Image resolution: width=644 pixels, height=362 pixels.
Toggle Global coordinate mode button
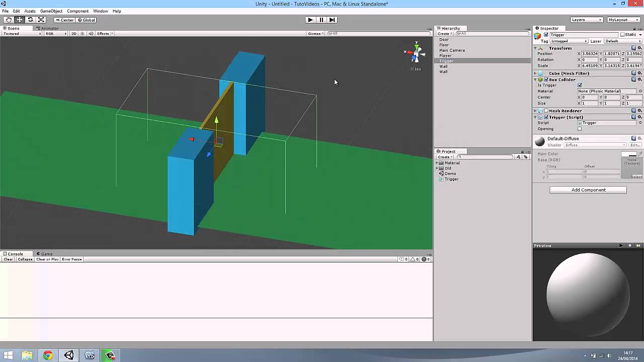86,20
